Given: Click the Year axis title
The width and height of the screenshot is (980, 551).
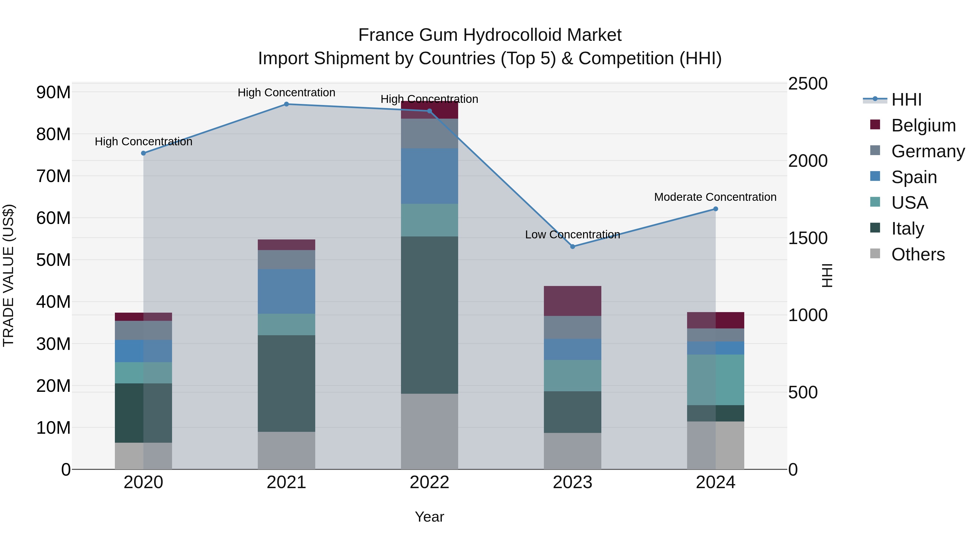Looking at the screenshot, I should click(x=430, y=517).
